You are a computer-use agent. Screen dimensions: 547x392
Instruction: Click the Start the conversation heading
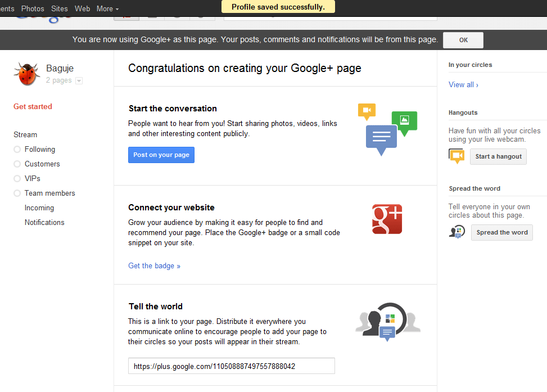(x=173, y=109)
